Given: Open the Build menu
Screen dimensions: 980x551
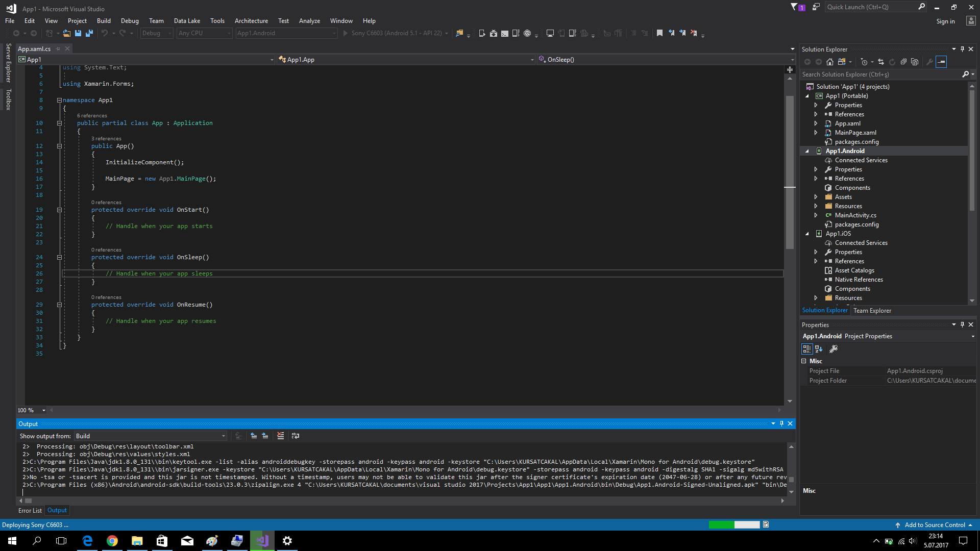Looking at the screenshot, I should point(104,21).
